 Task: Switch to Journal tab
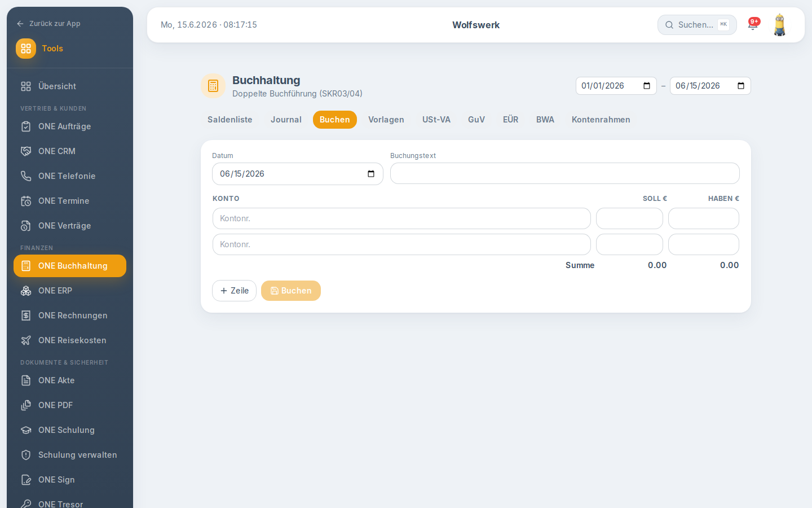286,120
